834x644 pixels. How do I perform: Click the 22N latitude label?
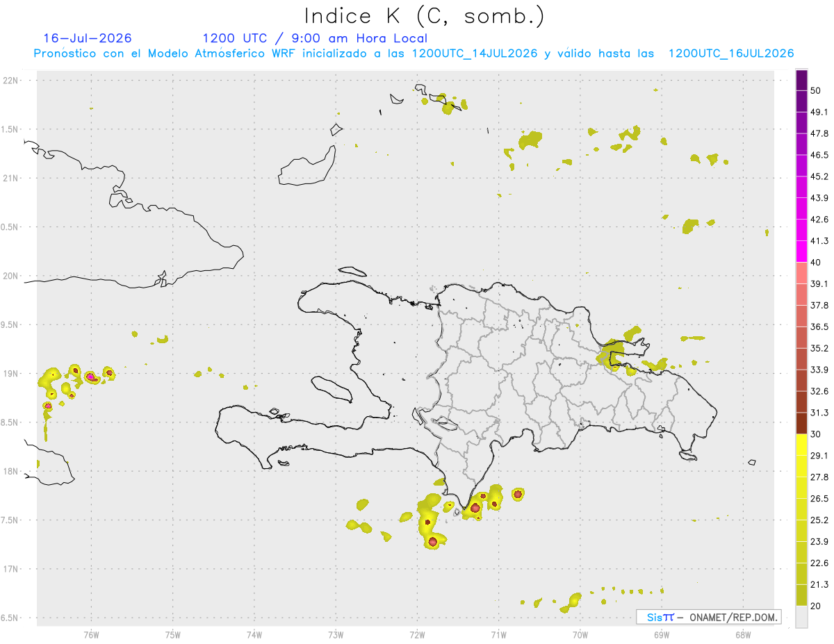tap(12, 81)
